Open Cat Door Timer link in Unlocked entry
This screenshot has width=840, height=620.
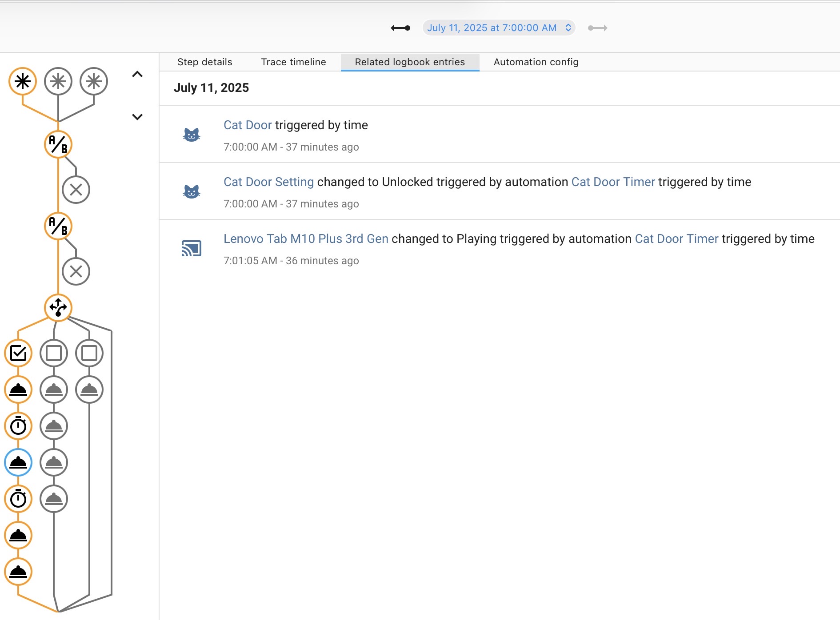click(613, 182)
